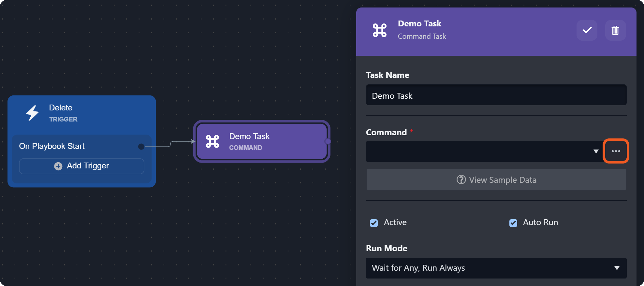Select the Demo Task command node

[x=262, y=141]
